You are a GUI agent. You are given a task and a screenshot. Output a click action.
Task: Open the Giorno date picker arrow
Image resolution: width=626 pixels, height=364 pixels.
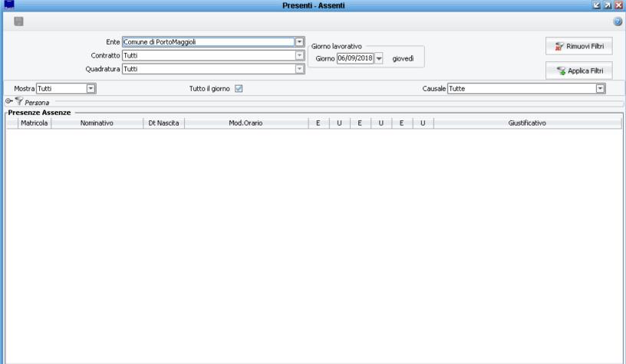pos(379,58)
